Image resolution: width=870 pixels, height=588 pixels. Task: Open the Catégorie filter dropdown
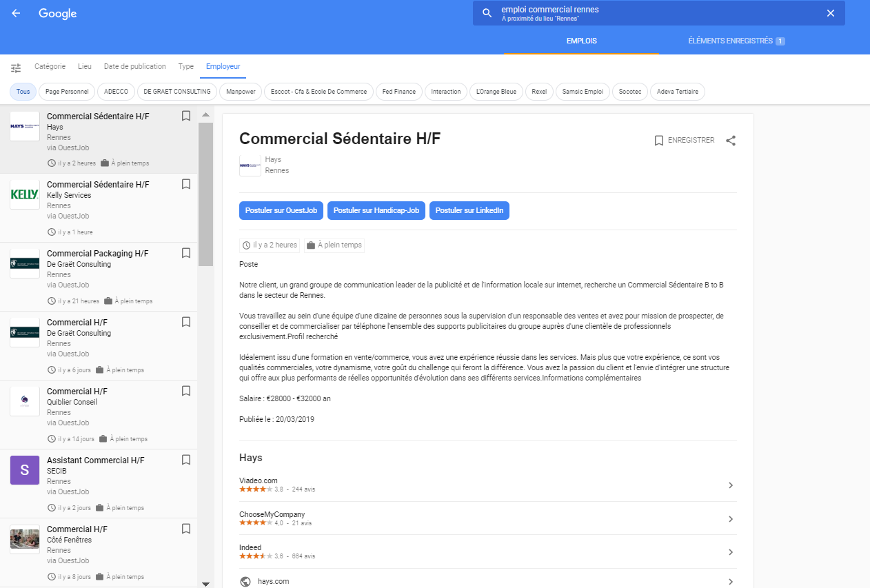pos(50,66)
